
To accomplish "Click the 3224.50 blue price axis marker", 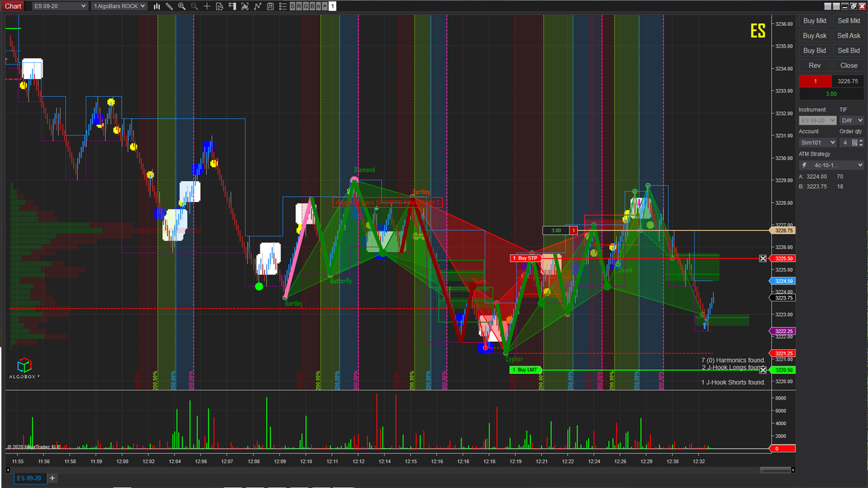I will coord(781,281).
